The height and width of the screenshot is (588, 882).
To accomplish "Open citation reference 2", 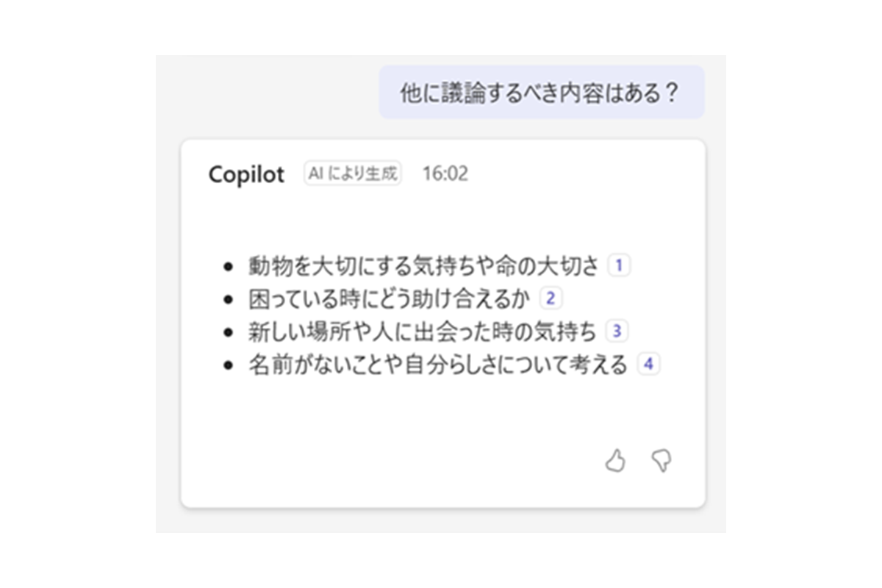I will (x=551, y=298).
